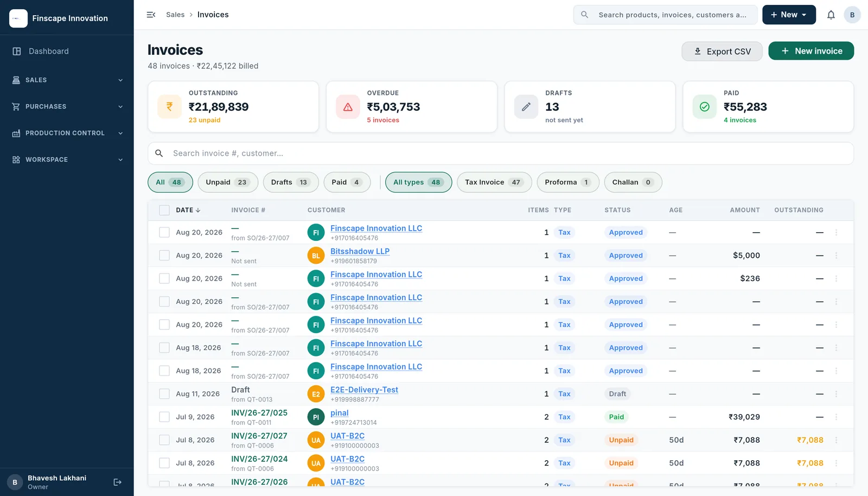868x496 pixels.
Task: Open row actions for INV/26-27/027
Action: 836,440
